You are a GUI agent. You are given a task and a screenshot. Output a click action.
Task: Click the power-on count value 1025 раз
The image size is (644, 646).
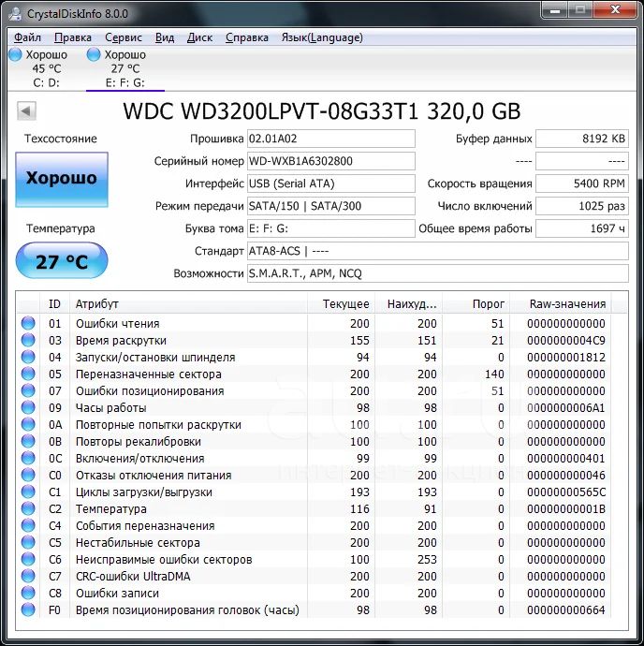pyautogui.click(x=582, y=206)
